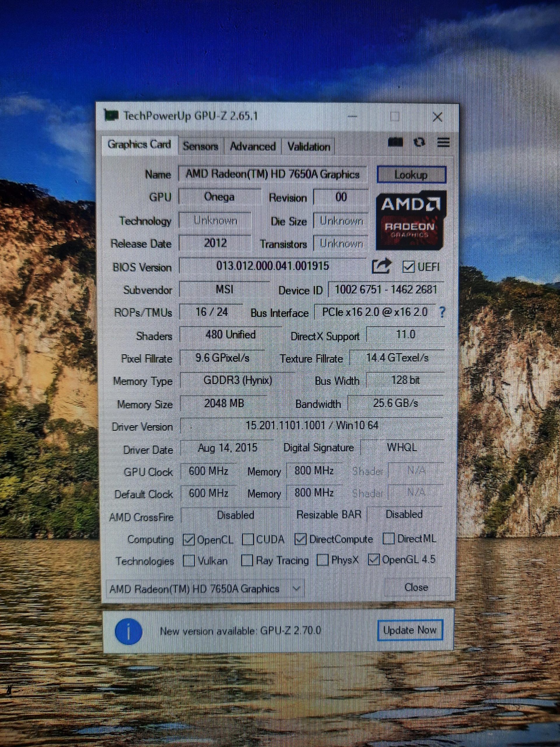
Task: Click the Subvendor field showing MSI
Action: tap(225, 289)
